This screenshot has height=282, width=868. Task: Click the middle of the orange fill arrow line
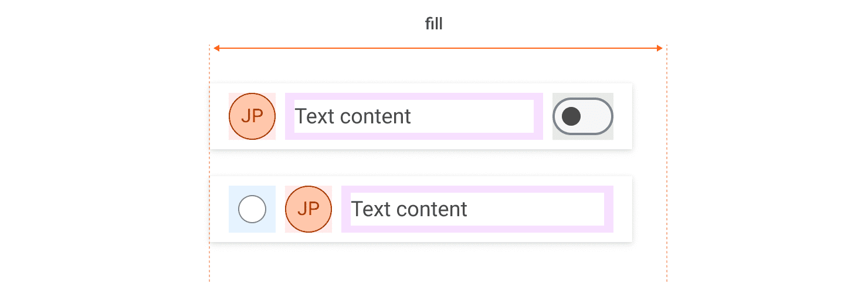(438, 48)
